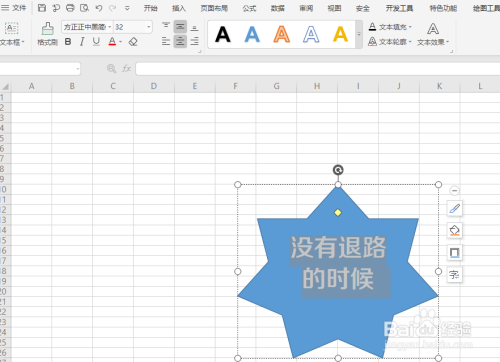Viewport: 500px width, 362px height.
Task: Switch to the 公式 tab
Action: [x=249, y=8]
